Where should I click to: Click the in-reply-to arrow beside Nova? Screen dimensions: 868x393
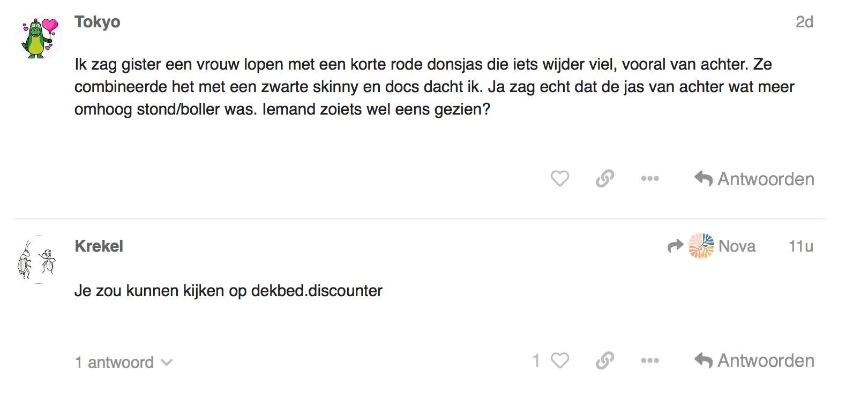click(676, 246)
